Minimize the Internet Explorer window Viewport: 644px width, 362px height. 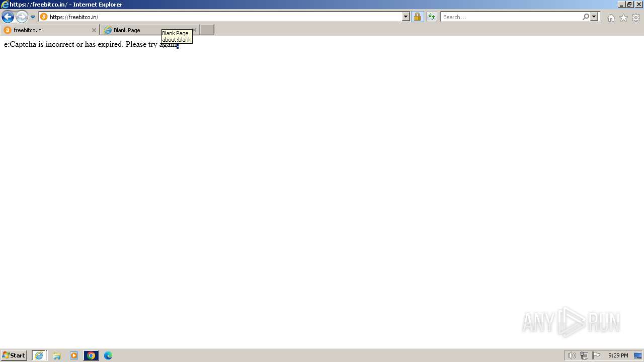(621, 4)
